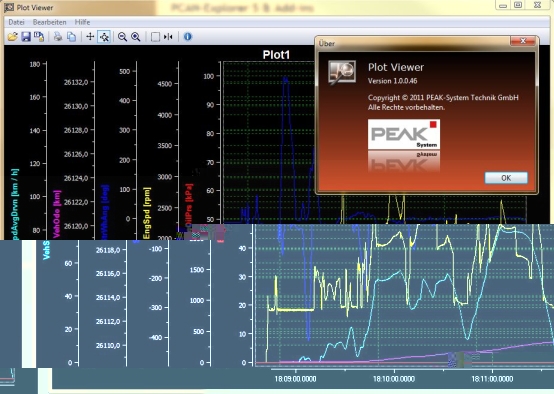
Task: Click OK in the Über dialog
Action: pyautogui.click(x=506, y=178)
